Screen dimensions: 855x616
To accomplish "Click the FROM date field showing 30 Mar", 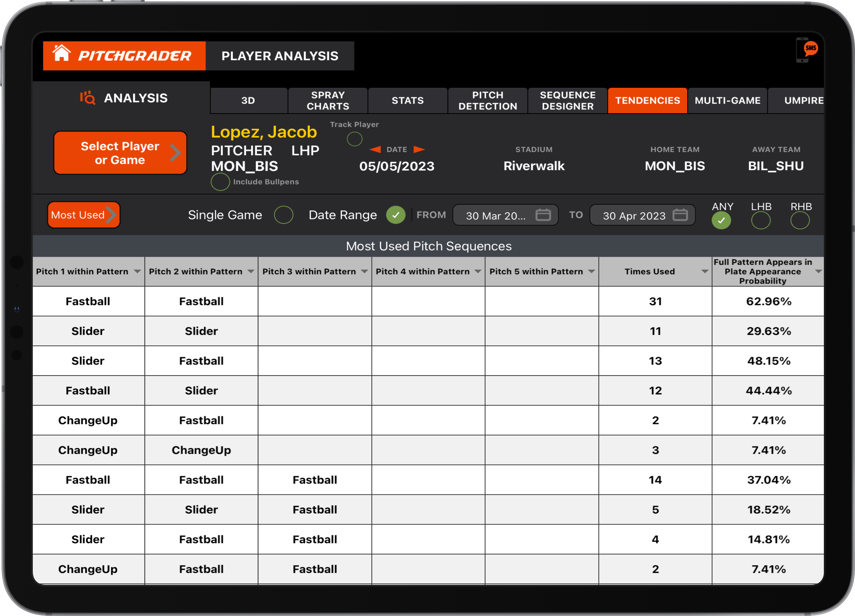I will coord(496,215).
